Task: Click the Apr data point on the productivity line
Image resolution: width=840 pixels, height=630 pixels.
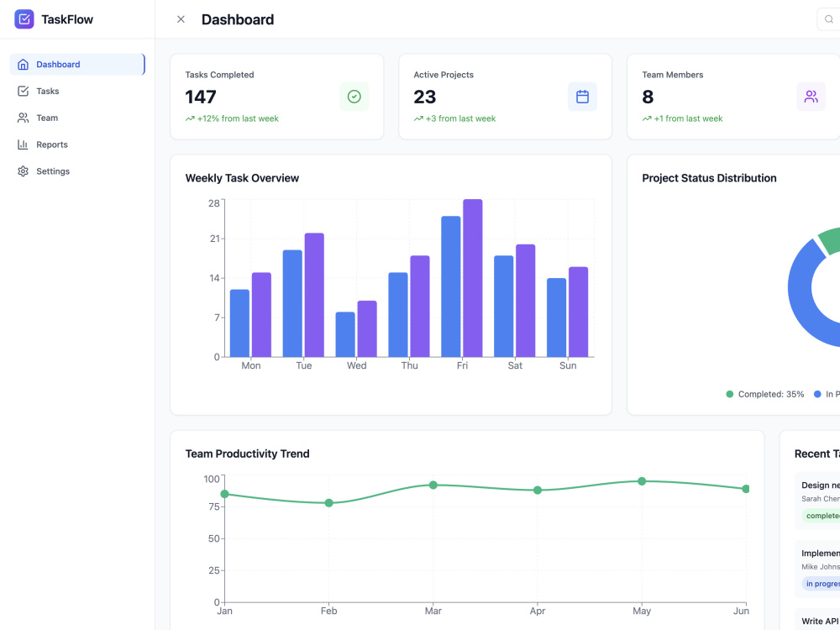Action: tap(538, 491)
